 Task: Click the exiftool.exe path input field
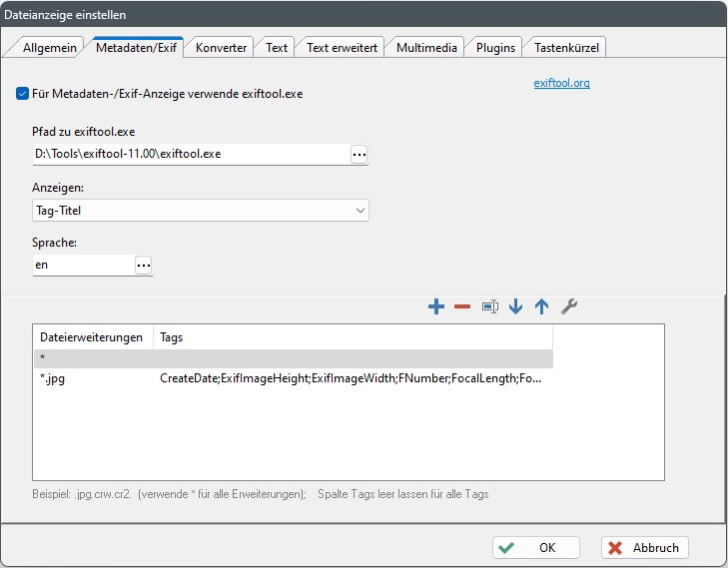click(190, 154)
